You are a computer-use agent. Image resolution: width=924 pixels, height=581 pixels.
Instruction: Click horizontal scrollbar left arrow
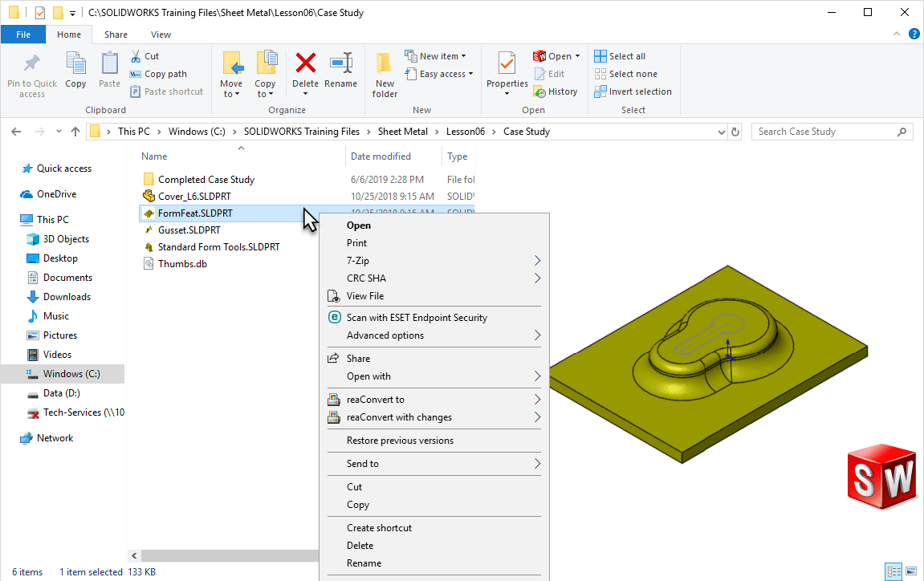click(x=134, y=555)
